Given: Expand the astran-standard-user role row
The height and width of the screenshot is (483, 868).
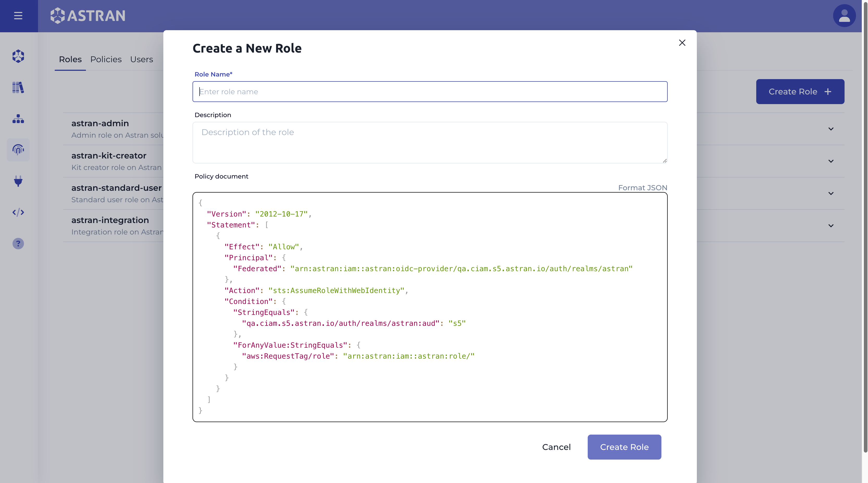Looking at the screenshot, I should (831, 194).
